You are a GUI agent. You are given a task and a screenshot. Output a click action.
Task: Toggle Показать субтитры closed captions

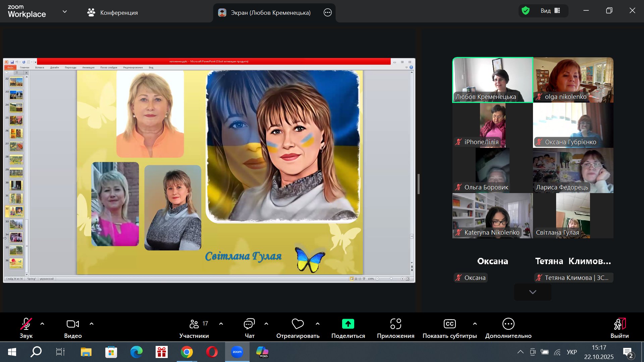[449, 324]
